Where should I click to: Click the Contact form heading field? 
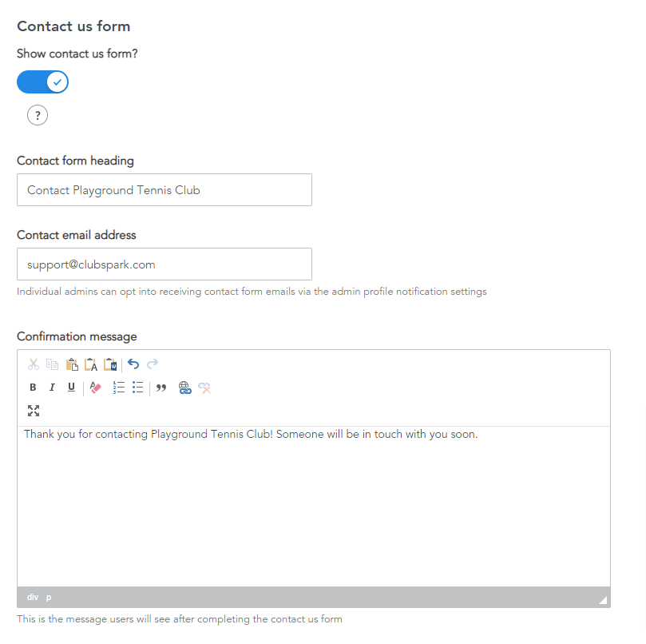(164, 190)
